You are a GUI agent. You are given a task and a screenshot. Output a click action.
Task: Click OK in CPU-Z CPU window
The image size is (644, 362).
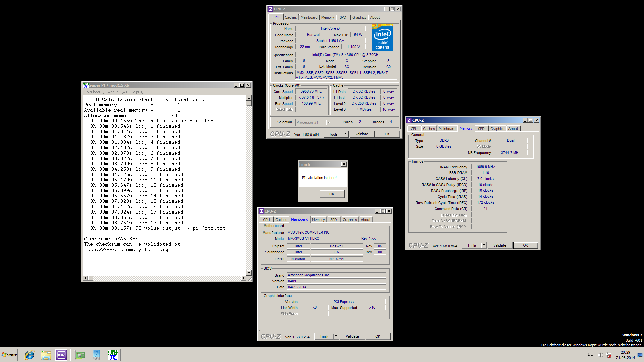387,134
